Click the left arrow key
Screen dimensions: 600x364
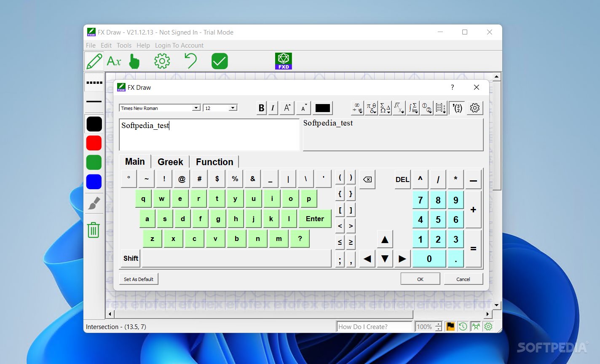(x=367, y=259)
